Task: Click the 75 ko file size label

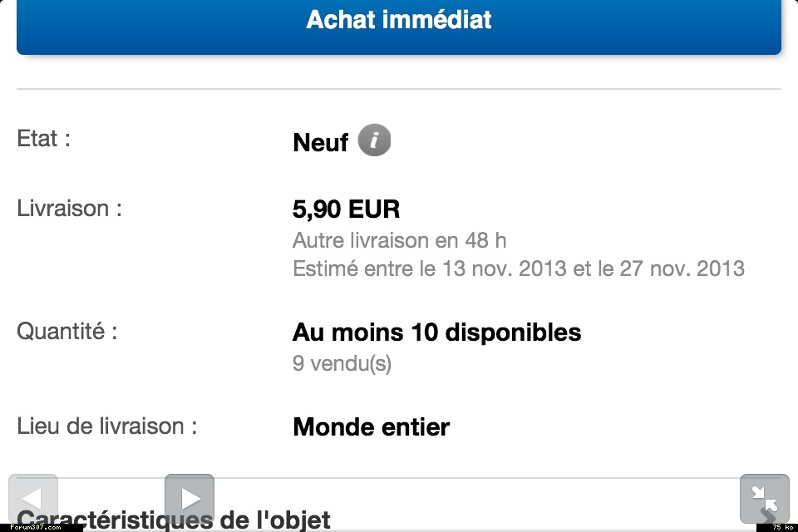Action: point(781,527)
